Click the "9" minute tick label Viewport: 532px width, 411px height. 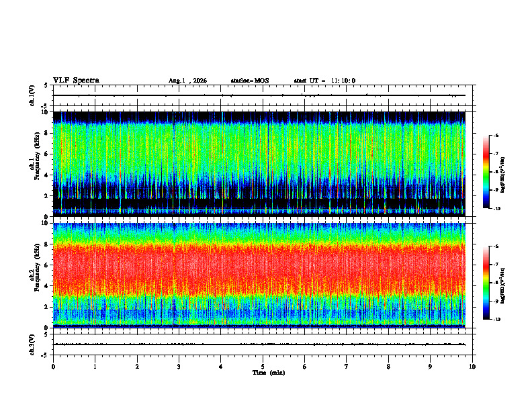[430, 367]
